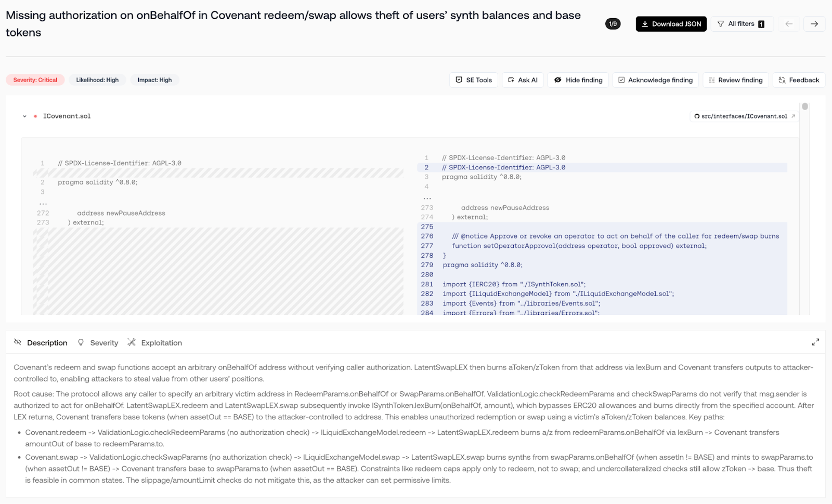Expand description panel to fullscreen

click(815, 342)
